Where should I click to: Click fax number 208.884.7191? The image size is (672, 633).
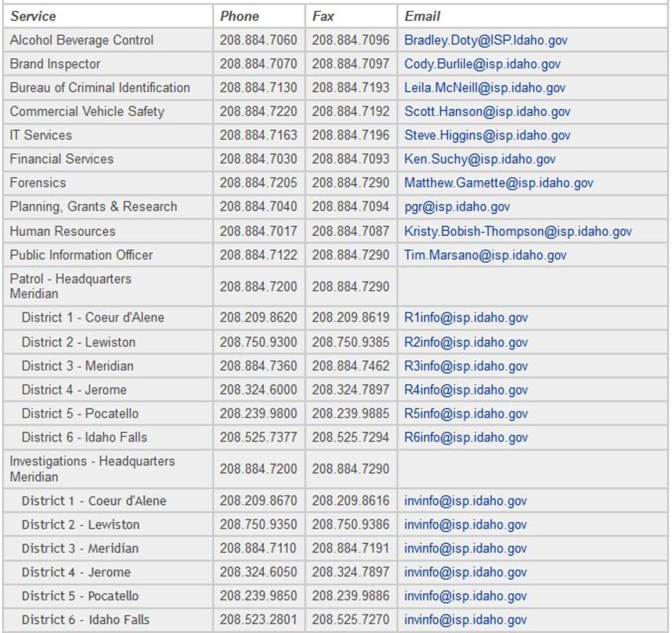coord(350,549)
